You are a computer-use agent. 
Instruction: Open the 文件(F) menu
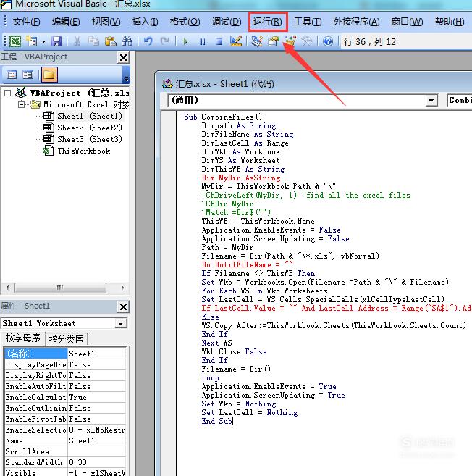coord(26,22)
